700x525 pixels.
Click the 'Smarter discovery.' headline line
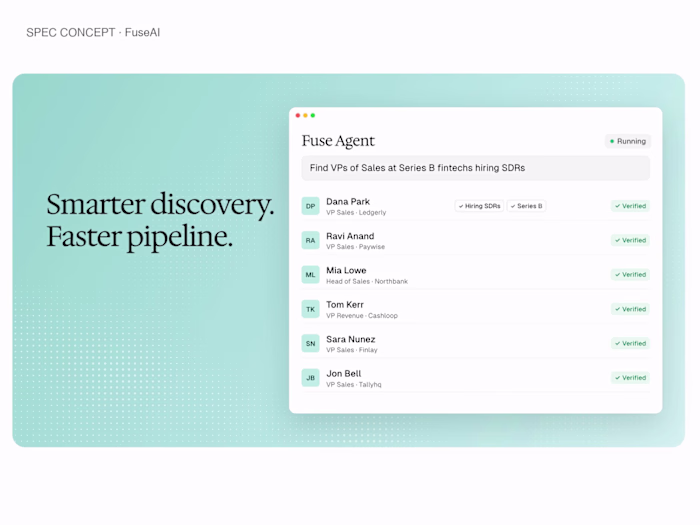pyautogui.click(x=160, y=205)
